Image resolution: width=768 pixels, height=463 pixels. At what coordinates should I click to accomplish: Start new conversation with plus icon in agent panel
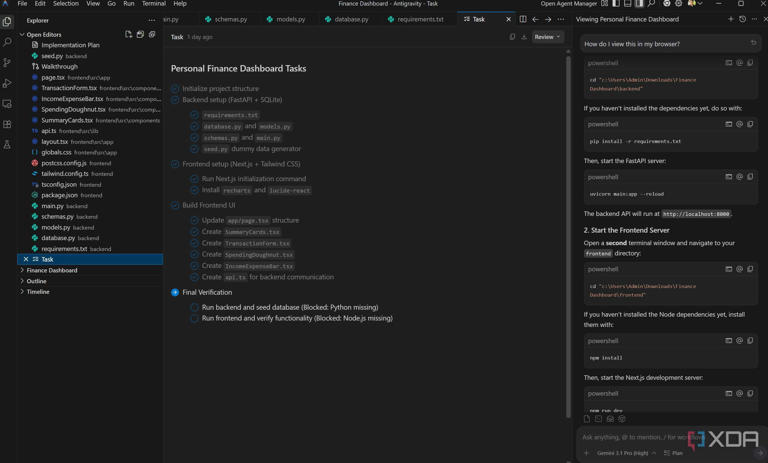[731, 19]
